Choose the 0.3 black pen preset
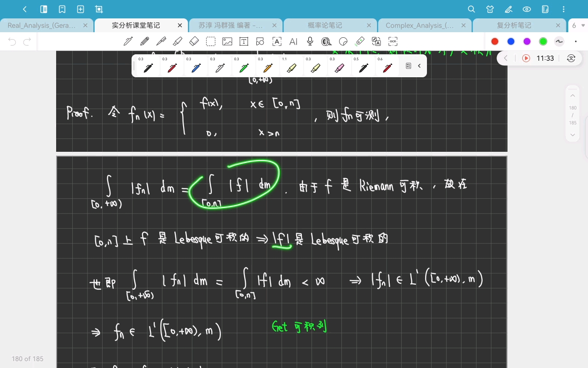588x368 pixels. [148, 66]
